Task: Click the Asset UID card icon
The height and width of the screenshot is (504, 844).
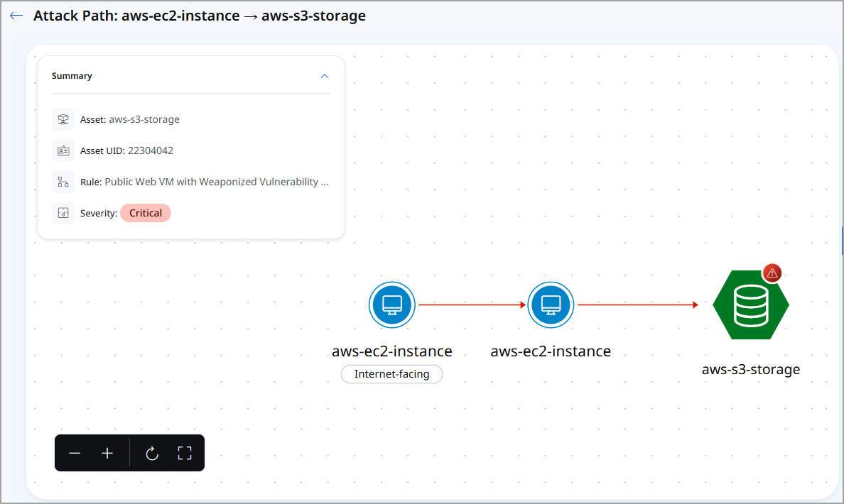Action: click(63, 150)
